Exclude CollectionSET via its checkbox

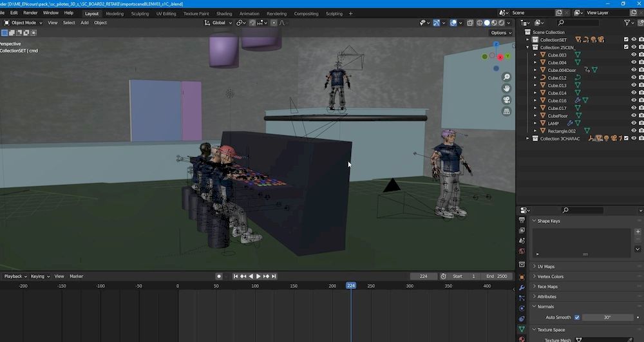click(x=626, y=40)
